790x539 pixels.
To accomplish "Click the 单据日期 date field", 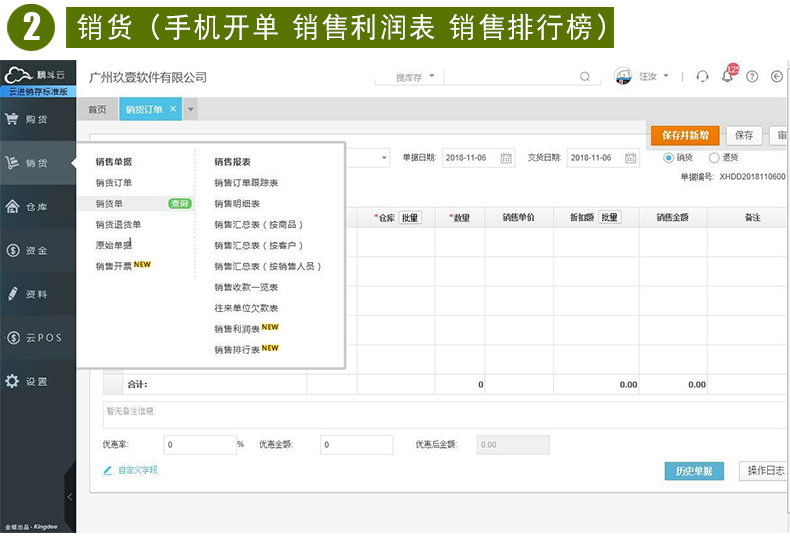I will [479, 158].
